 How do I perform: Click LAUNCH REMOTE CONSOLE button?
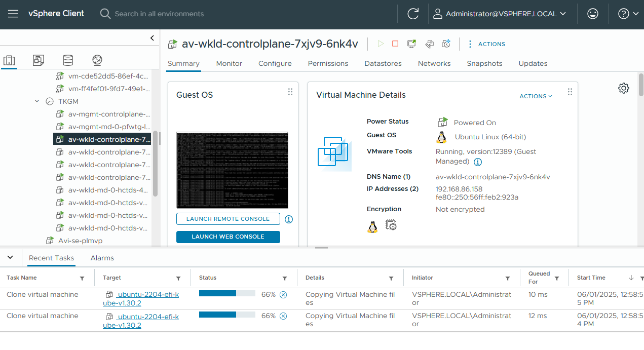228,219
